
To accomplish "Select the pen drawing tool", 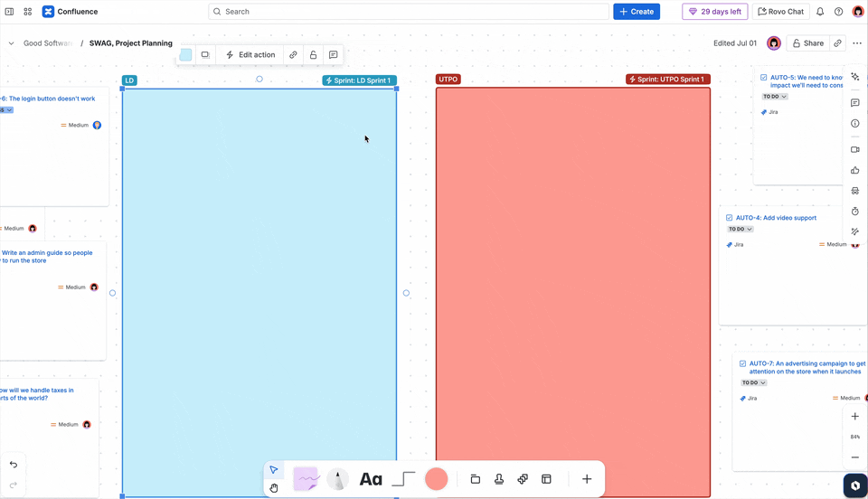I will 337,479.
